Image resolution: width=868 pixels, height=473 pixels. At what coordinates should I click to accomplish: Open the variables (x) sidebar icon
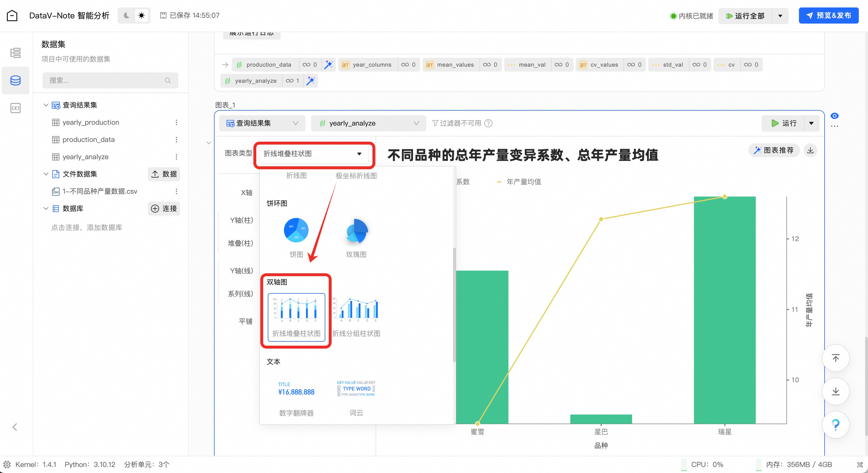(15, 108)
